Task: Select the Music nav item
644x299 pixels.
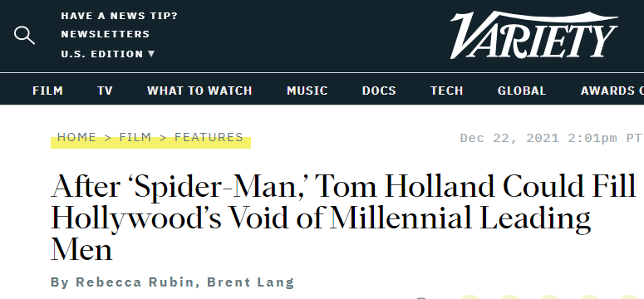Action: tap(307, 91)
